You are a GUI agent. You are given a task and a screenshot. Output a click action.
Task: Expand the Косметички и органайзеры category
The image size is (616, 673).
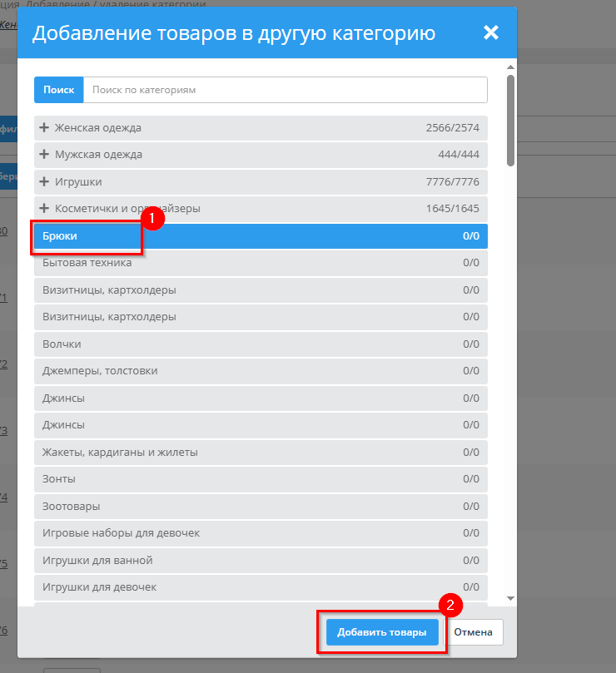point(44,208)
